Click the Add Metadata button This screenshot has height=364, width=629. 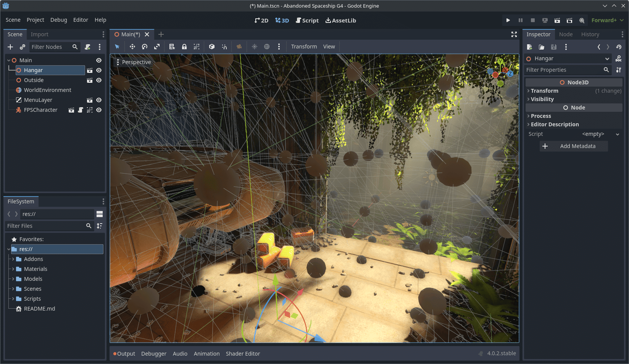point(574,146)
